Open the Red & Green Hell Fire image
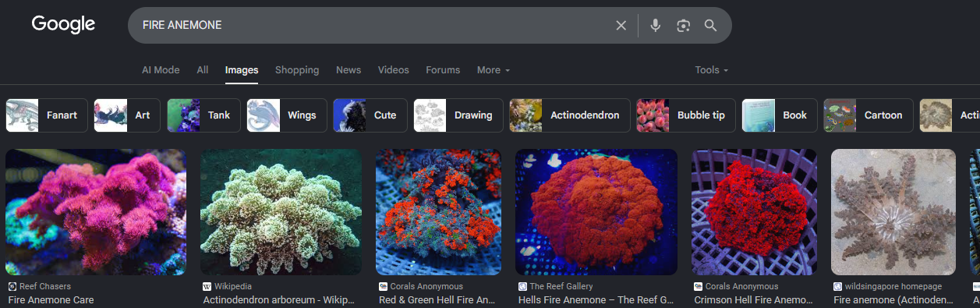This screenshot has height=308, width=980. click(438, 212)
